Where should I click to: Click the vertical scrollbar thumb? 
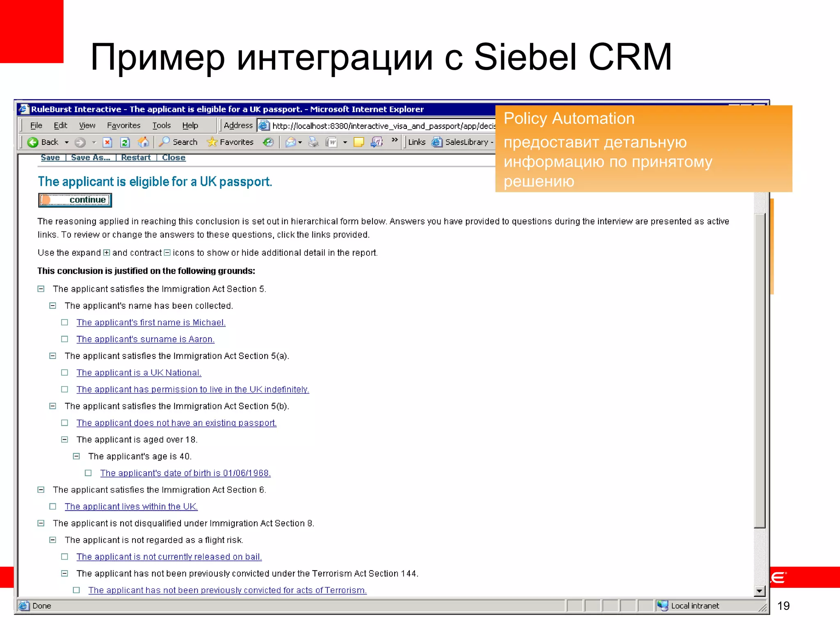coord(760,370)
